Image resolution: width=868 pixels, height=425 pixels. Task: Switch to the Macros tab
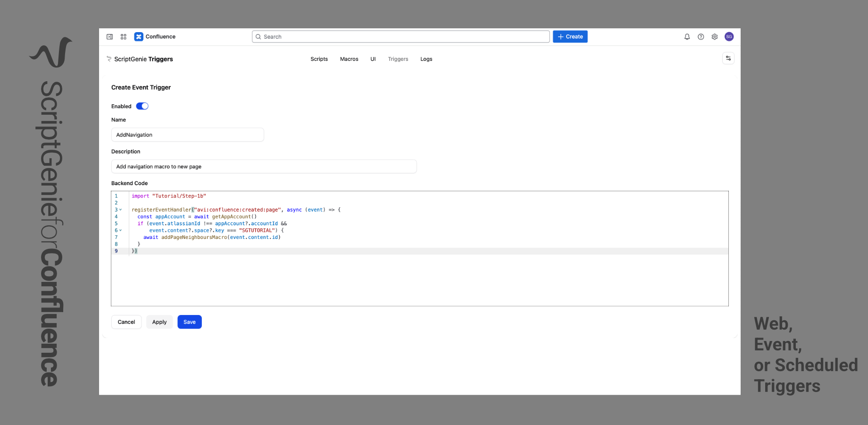349,59
